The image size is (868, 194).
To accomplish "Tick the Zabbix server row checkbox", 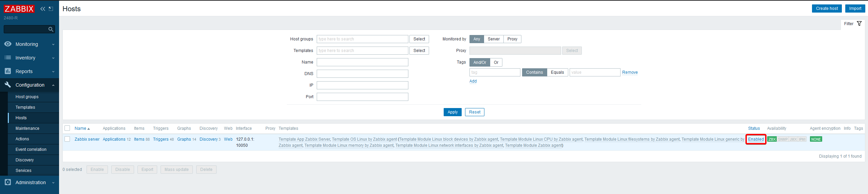I will pyautogui.click(x=67, y=139).
